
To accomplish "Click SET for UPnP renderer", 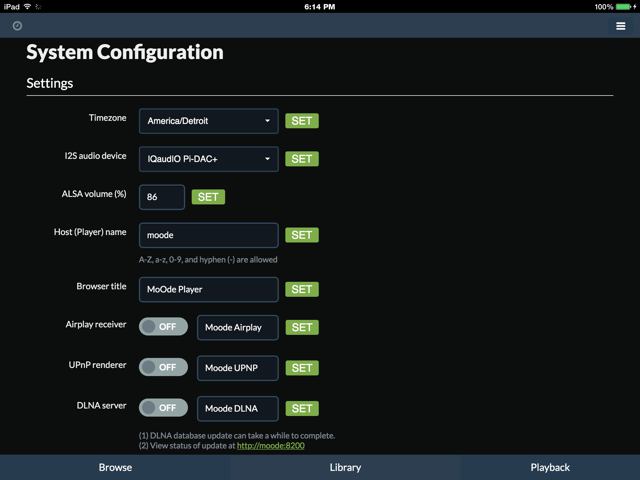I will tap(302, 368).
